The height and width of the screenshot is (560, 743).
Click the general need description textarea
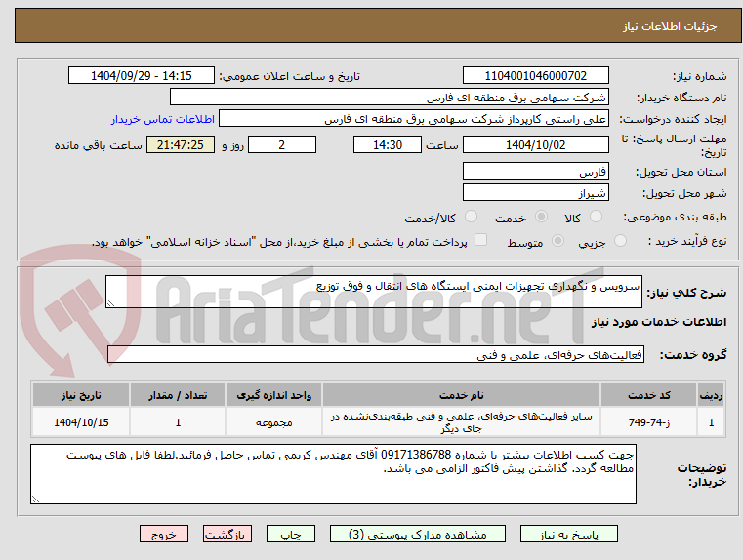point(373,292)
